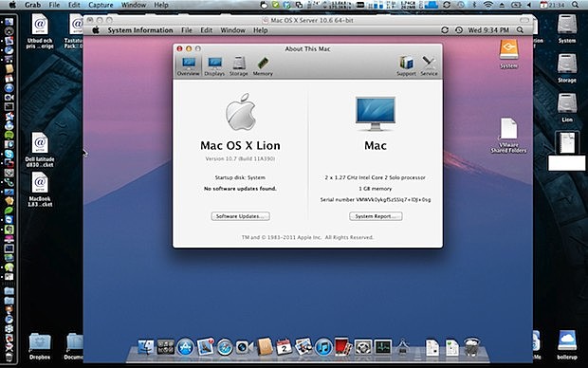
Task: Switch to the Storage tab in About This Mac
Action: (239, 66)
